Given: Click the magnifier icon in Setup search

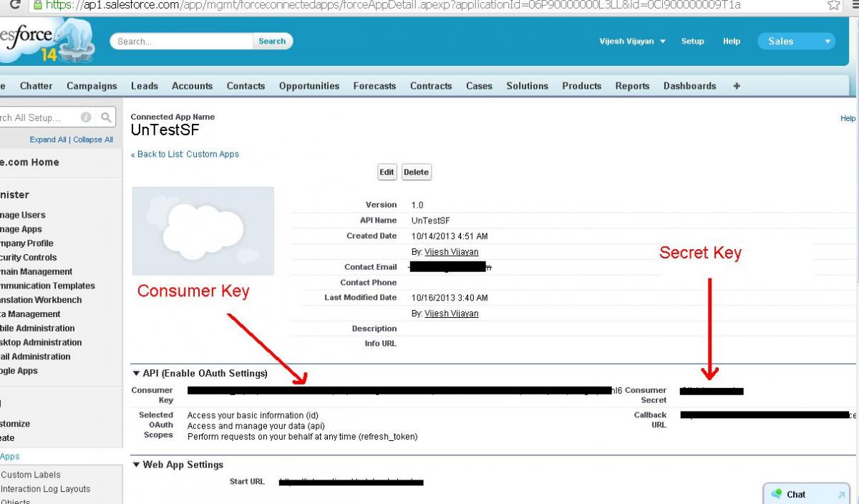Looking at the screenshot, I should (x=106, y=117).
